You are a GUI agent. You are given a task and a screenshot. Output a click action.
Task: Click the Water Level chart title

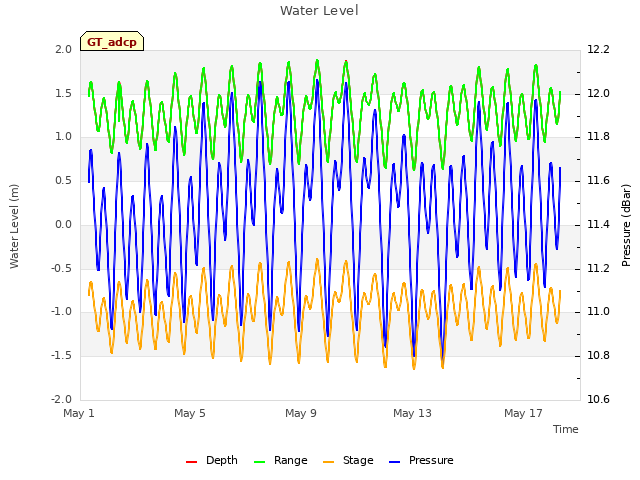pyautogui.click(x=319, y=11)
